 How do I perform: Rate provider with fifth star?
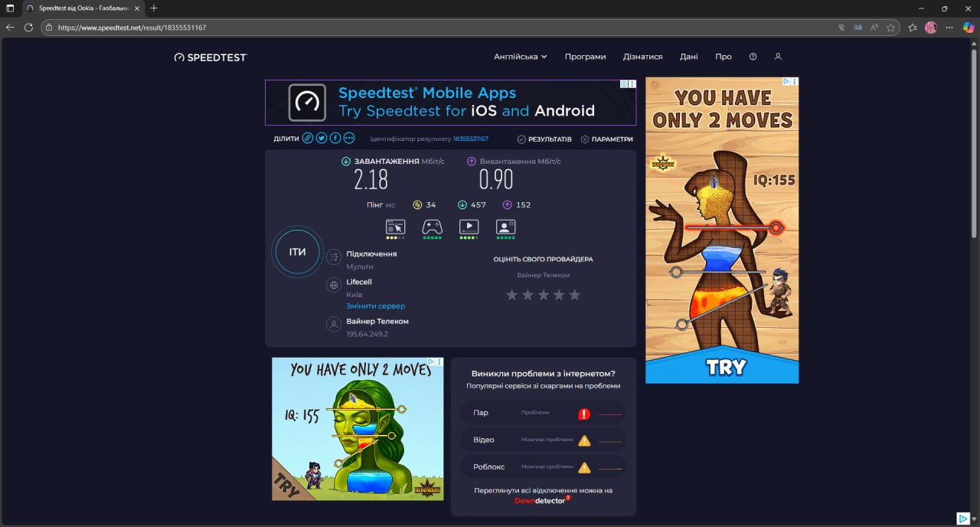pos(575,295)
